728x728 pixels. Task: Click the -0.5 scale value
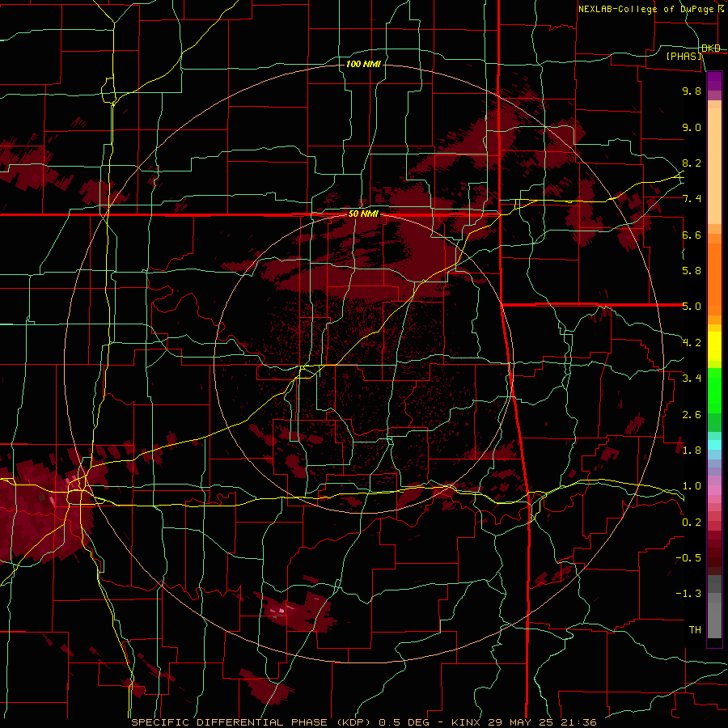coord(688,558)
